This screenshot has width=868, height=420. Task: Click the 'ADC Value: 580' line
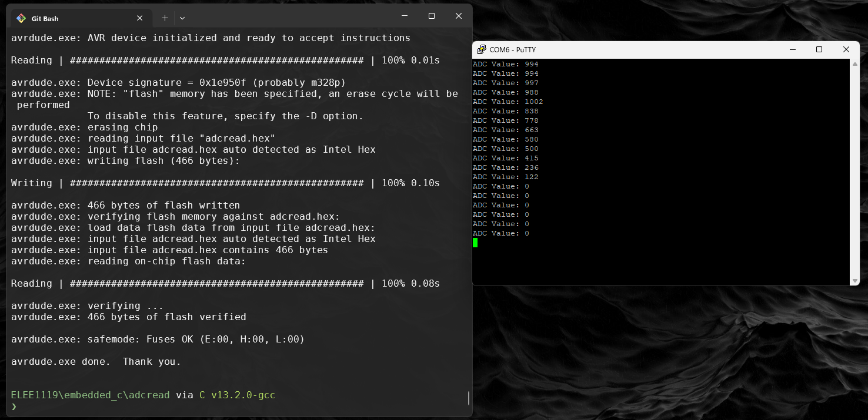coord(506,139)
